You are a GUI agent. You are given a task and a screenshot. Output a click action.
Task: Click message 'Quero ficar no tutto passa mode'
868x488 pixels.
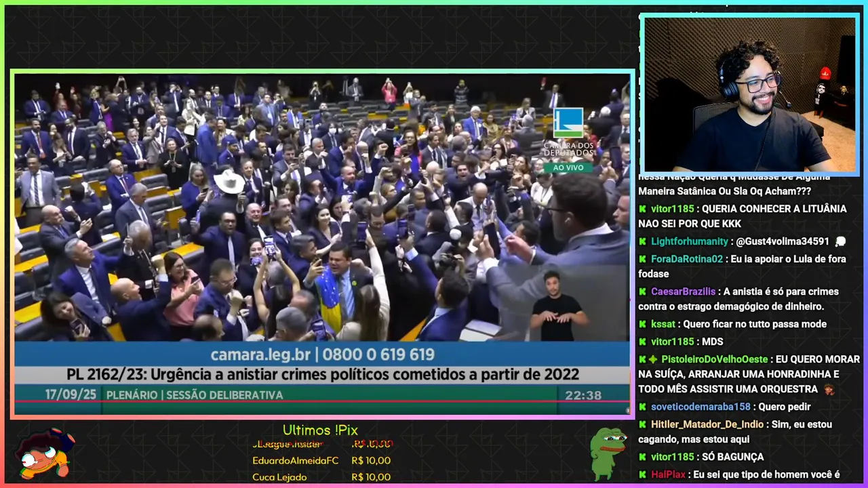(754, 324)
